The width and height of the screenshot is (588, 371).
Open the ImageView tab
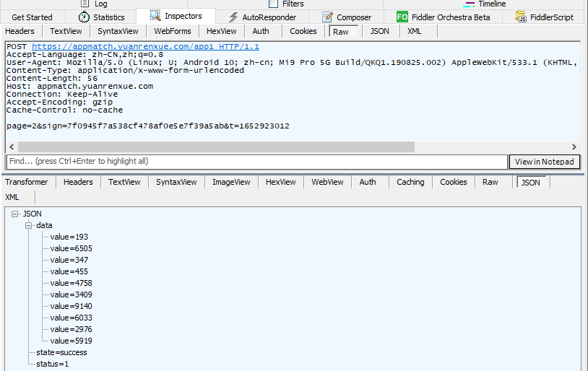231,182
